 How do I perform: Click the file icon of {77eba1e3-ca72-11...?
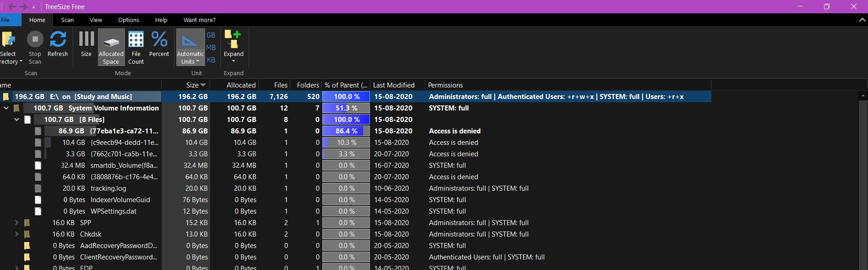click(38, 131)
